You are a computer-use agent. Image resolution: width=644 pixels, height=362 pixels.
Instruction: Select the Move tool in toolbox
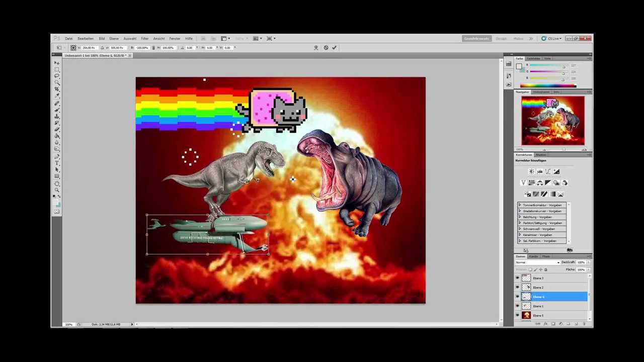[57, 63]
